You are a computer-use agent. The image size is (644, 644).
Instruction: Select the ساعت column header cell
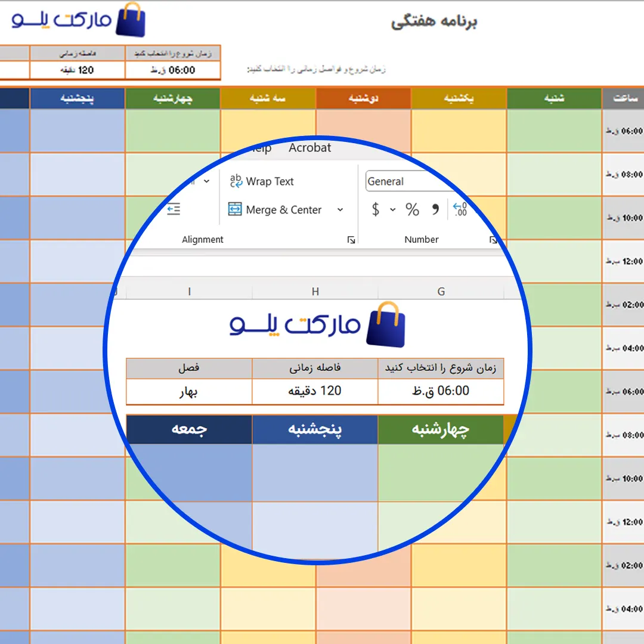click(623, 98)
